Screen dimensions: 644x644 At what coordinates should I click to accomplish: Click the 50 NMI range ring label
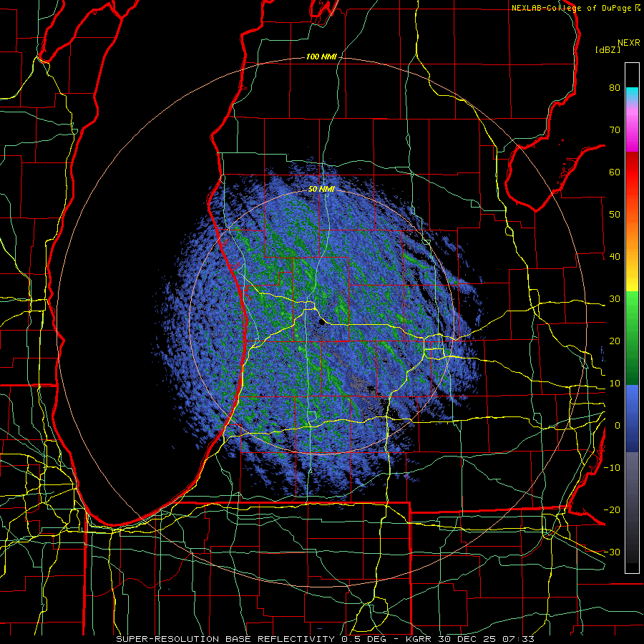click(x=321, y=190)
